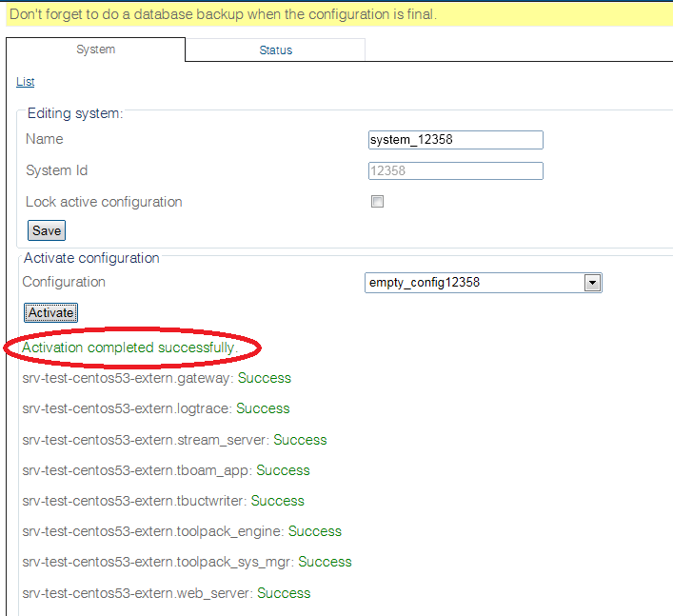Click the gateway Success status line
The width and height of the screenshot is (673, 616).
[x=156, y=378]
